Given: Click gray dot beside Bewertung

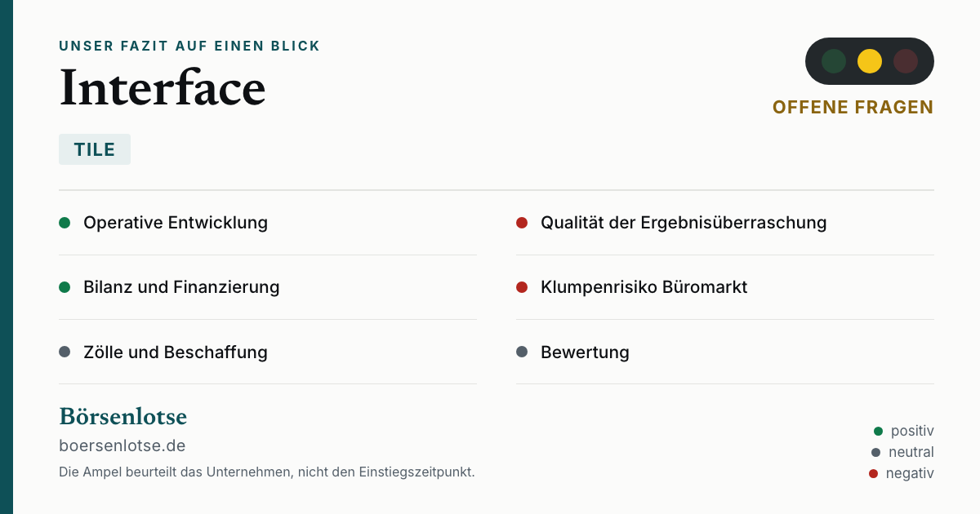Looking at the screenshot, I should 522,352.
